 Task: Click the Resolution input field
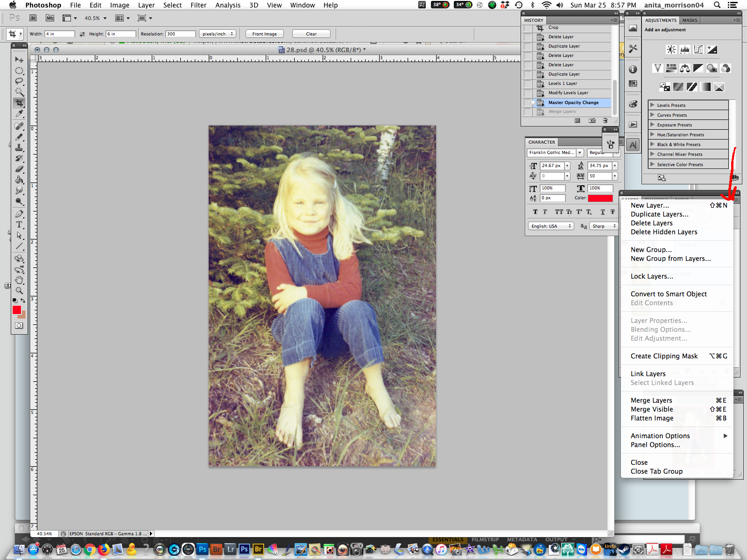click(181, 34)
